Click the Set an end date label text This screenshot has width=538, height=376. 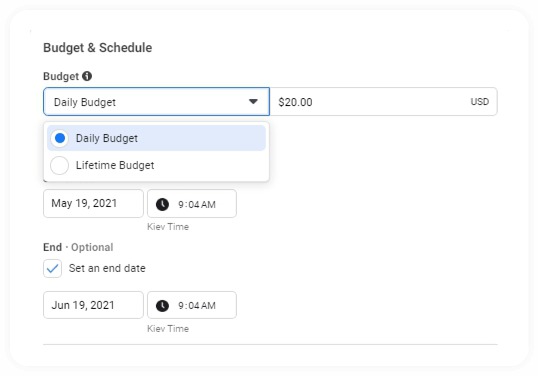(x=107, y=268)
